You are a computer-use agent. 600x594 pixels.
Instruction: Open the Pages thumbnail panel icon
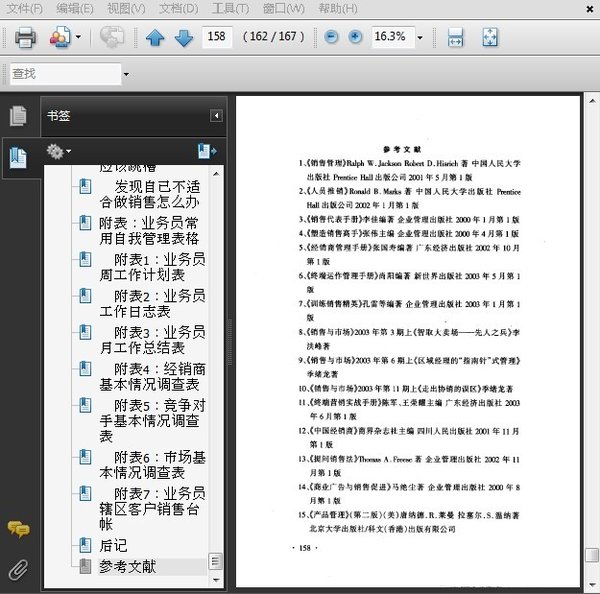pyautogui.click(x=18, y=116)
